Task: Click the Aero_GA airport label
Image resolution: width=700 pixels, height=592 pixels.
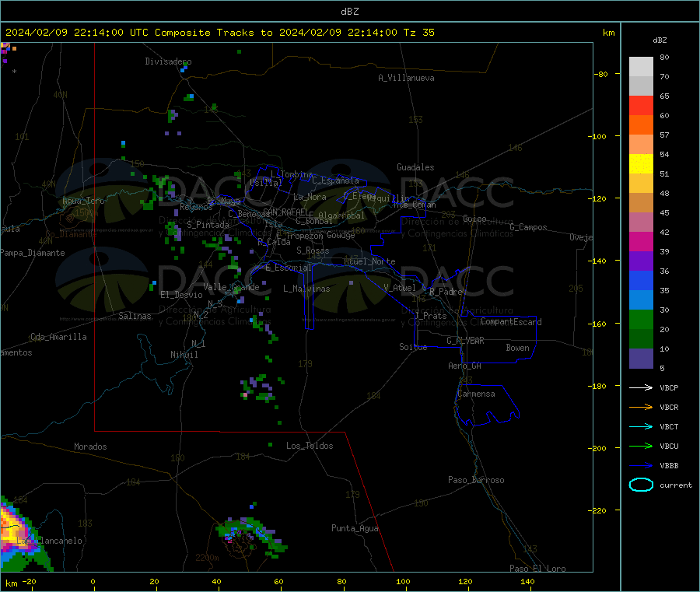Action: pyautogui.click(x=464, y=366)
